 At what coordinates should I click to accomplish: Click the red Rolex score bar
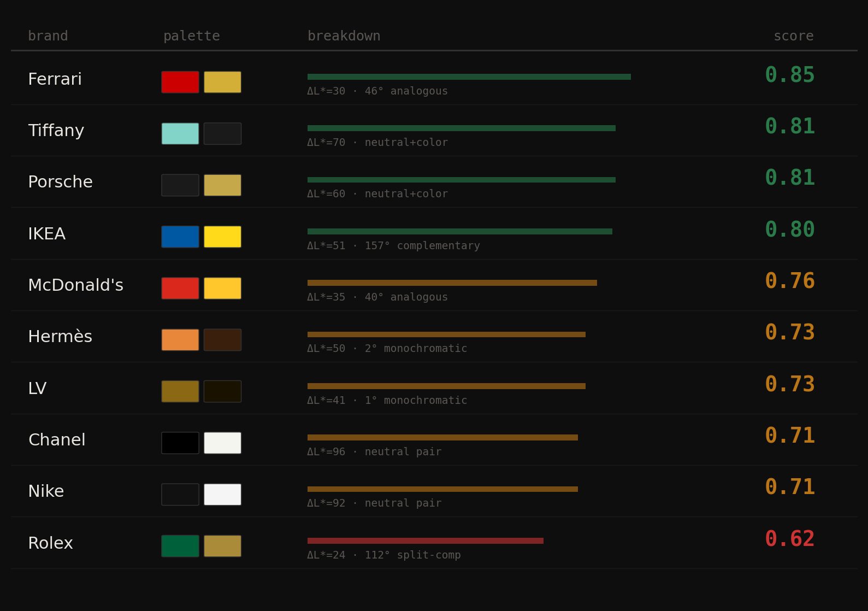tap(426, 540)
